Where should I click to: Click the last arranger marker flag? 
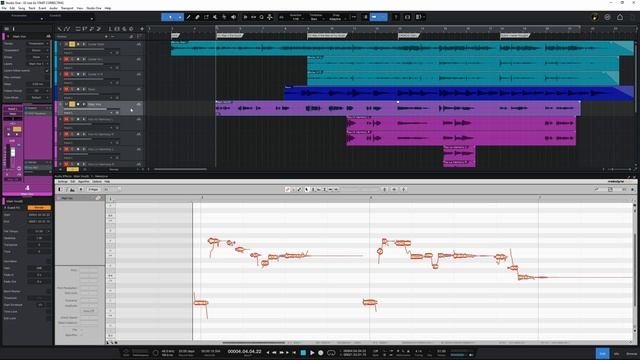[x=515, y=36]
